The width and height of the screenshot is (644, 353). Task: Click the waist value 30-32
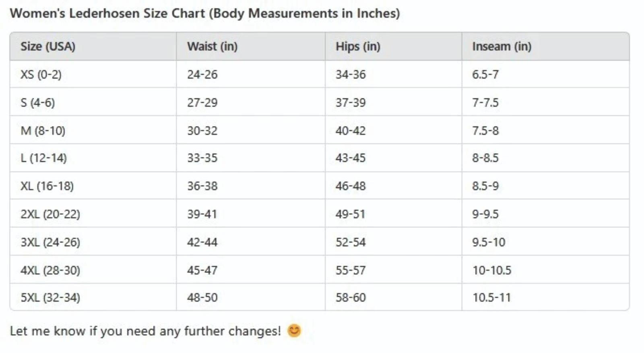[x=202, y=131]
